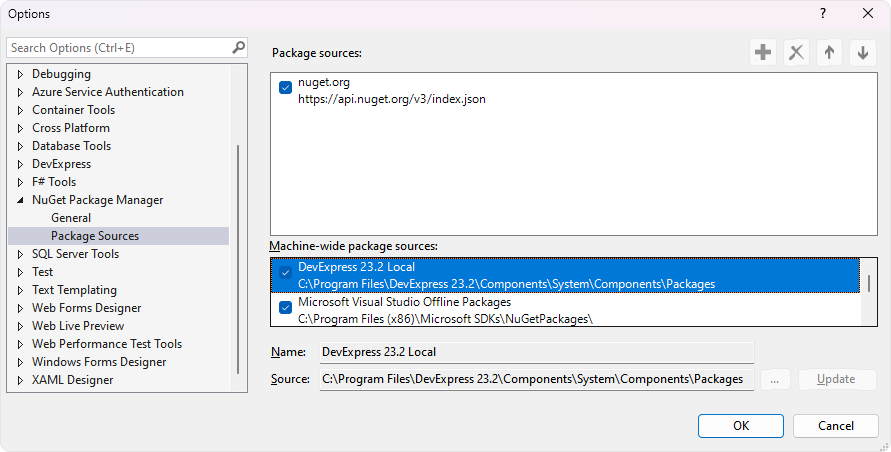Expand the Azure Service Authentication node
This screenshot has width=891, height=452.
click(x=20, y=92)
